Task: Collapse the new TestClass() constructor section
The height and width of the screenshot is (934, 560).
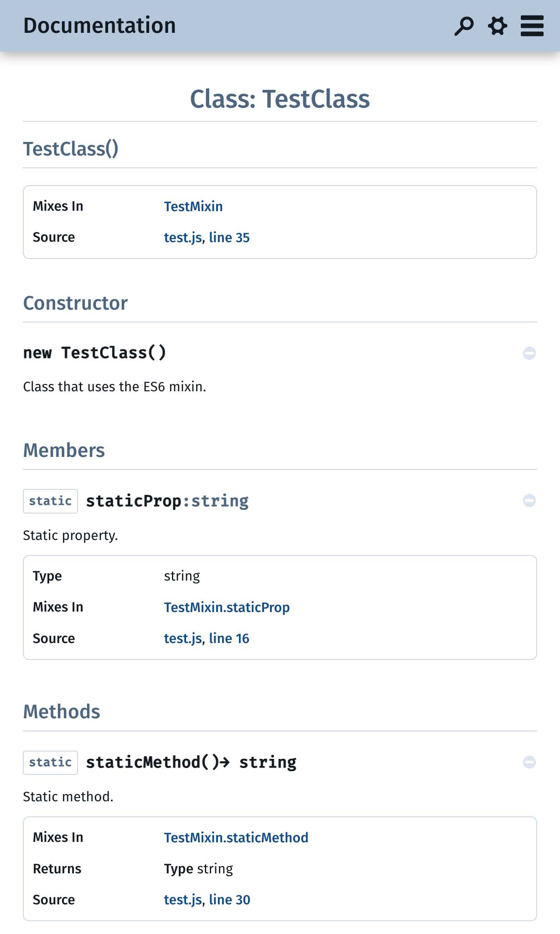Action: tap(529, 353)
